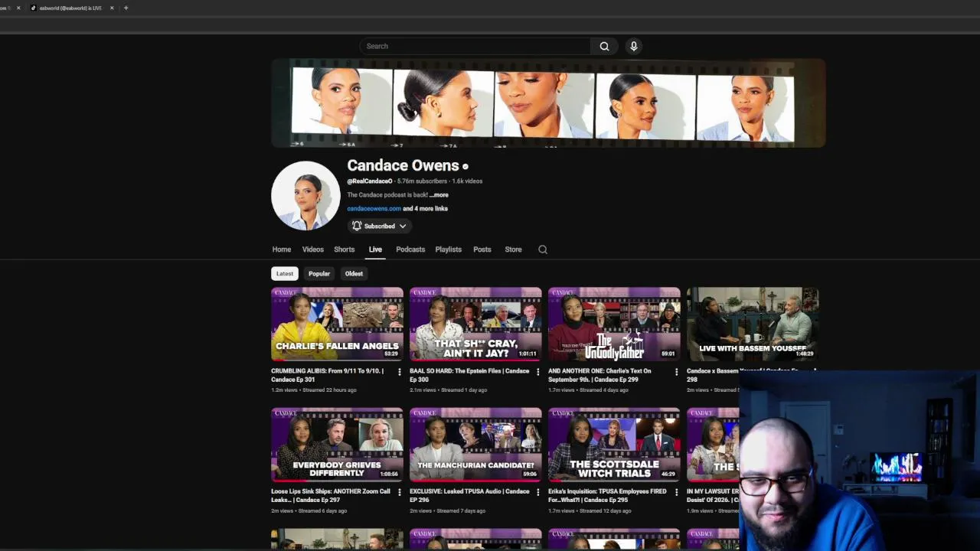Click Candace Owens channel avatar
980x551 pixels.
[x=305, y=196]
